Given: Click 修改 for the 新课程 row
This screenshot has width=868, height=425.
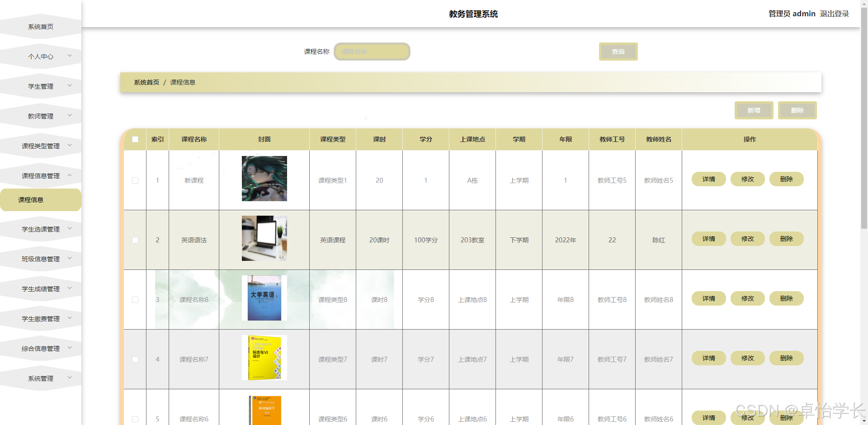Looking at the screenshot, I should tap(747, 179).
